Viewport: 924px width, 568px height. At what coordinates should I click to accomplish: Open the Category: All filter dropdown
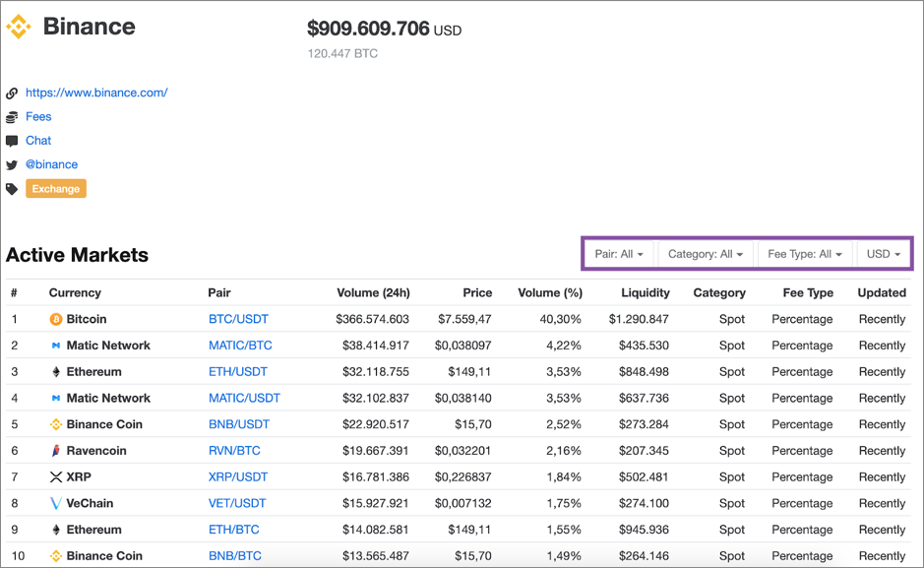pos(706,254)
